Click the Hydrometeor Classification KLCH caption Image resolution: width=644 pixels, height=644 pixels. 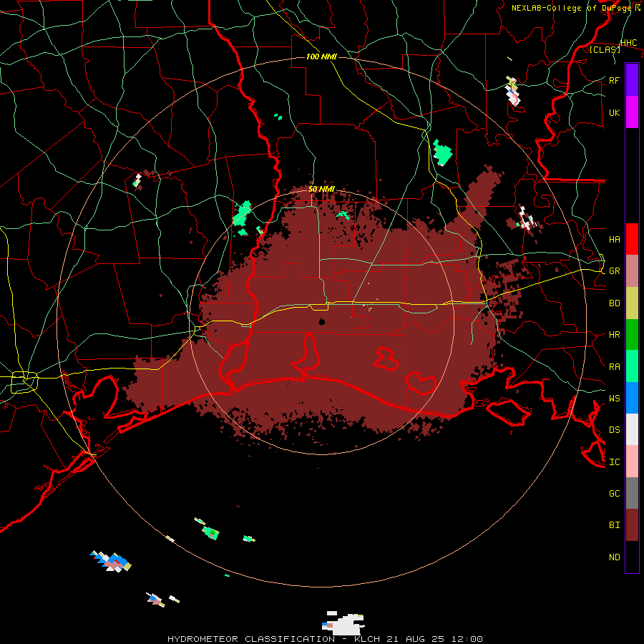(x=325, y=639)
